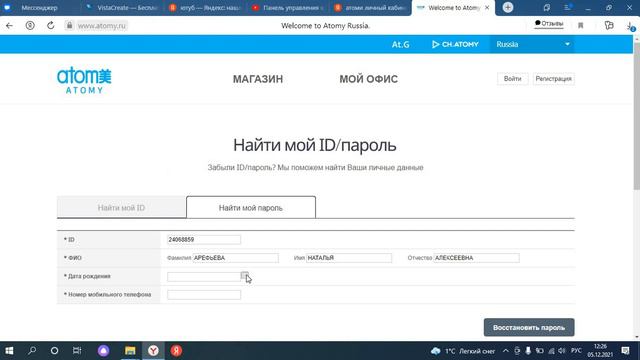Viewport: 640px width, 360px height.
Task: Click the Отчество field with АЛЕКСЕЕВНА
Action: coord(476,258)
